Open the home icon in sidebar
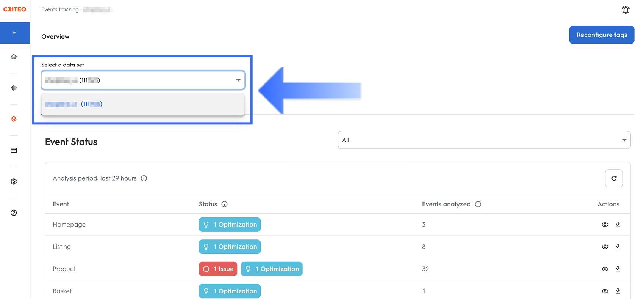The image size is (644, 299). [14, 57]
